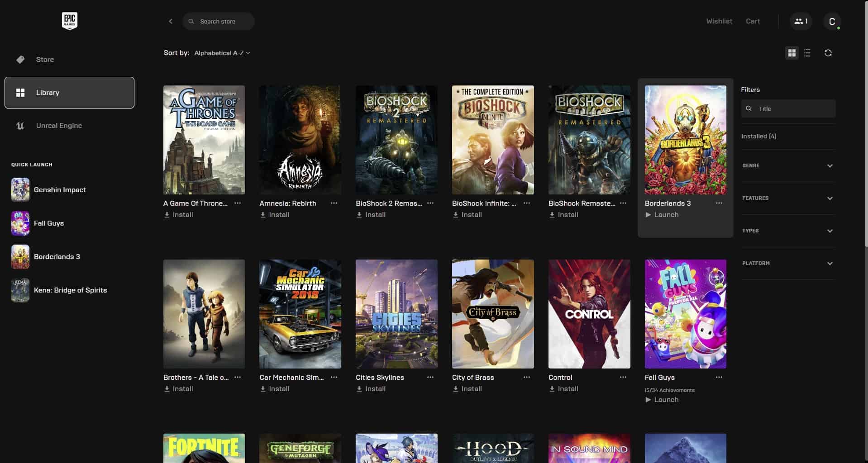Install BioShock 2 Remastered

coord(371,215)
